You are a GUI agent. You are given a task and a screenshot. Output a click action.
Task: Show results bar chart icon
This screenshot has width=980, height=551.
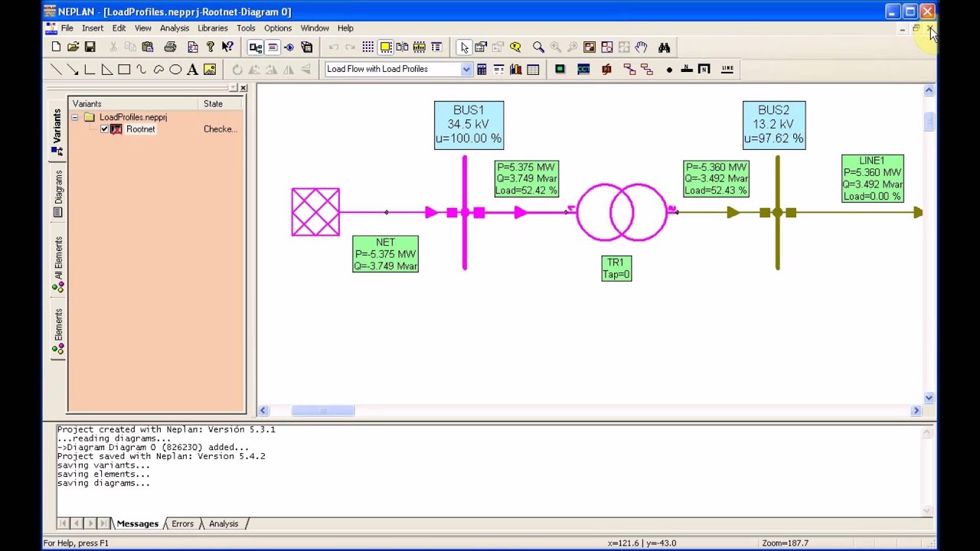coord(516,69)
